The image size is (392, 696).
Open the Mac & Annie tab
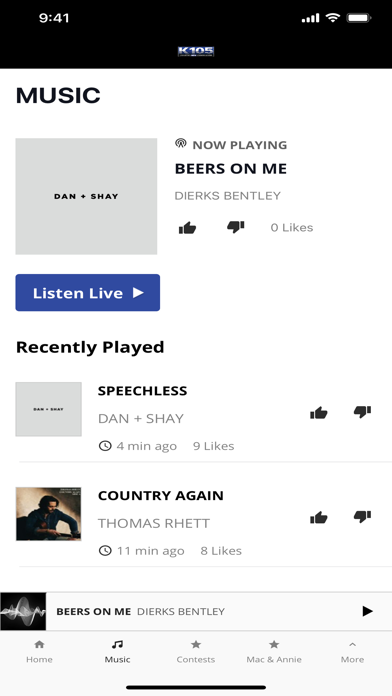(x=274, y=652)
